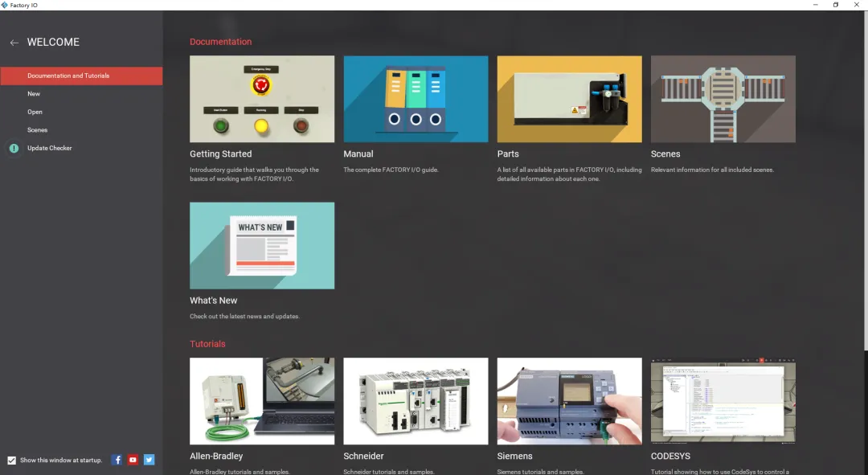Open the YouTube social icon
Image resolution: width=868 pixels, height=475 pixels.
133,460
